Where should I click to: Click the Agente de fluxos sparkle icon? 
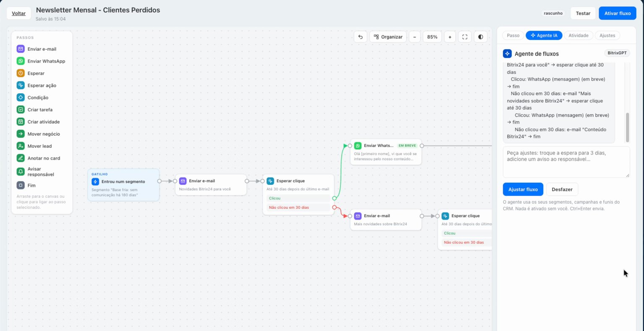point(507,53)
